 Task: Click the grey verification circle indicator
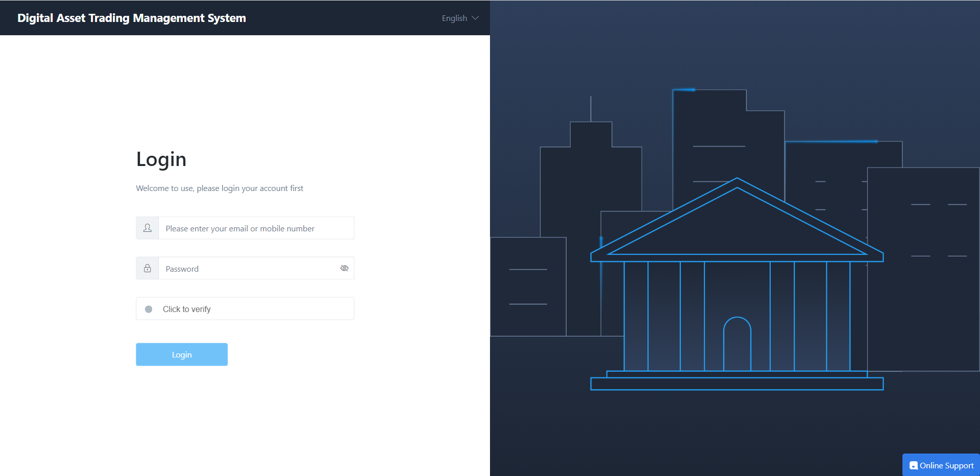pos(149,309)
